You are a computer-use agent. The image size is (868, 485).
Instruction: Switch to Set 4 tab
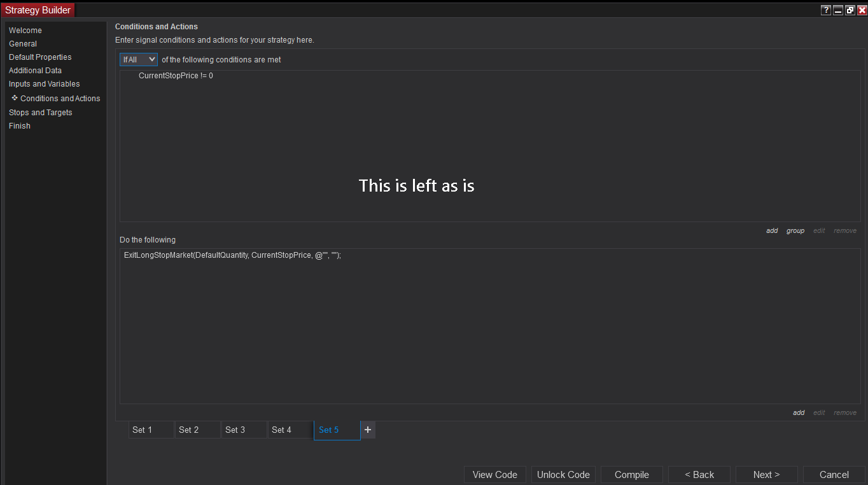click(290, 430)
